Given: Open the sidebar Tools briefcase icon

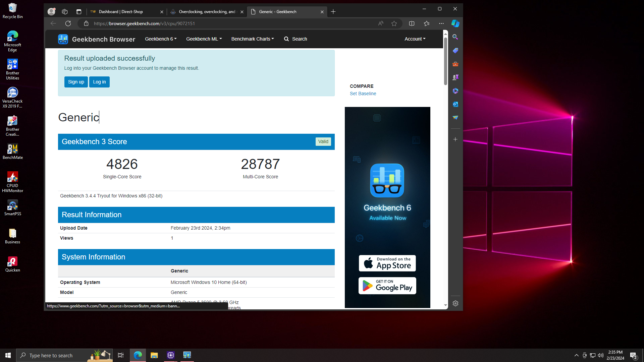Looking at the screenshot, I should pyautogui.click(x=455, y=64).
